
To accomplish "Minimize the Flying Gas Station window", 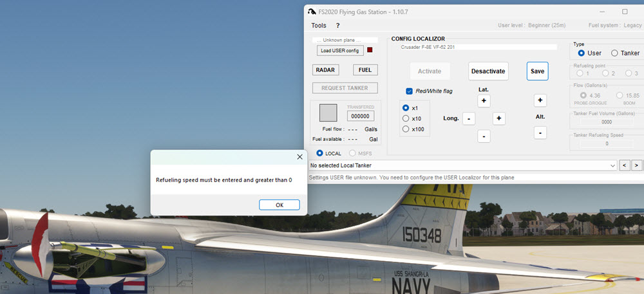I will point(601,12).
